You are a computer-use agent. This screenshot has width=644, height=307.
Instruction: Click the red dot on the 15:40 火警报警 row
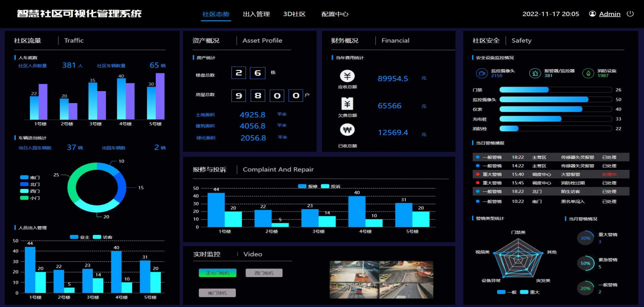click(478, 174)
